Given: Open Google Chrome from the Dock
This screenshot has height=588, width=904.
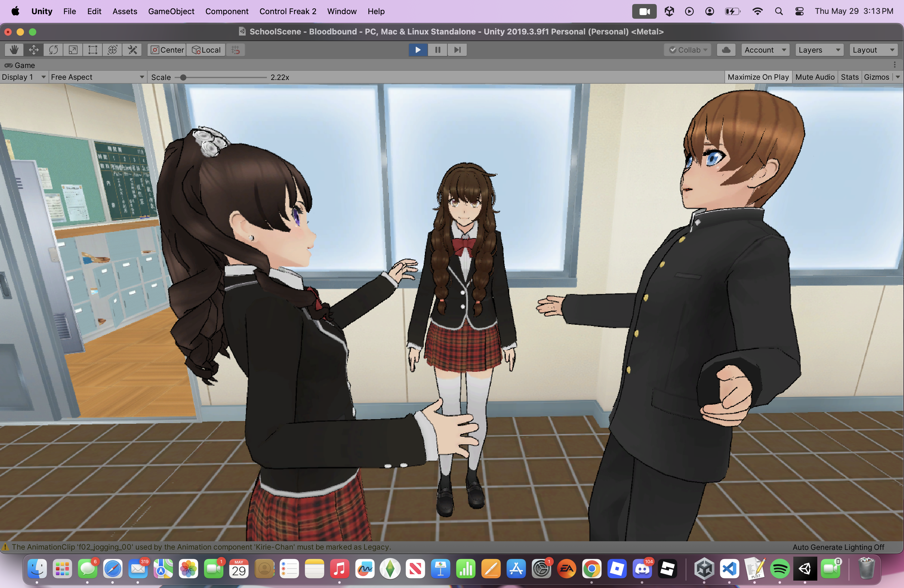Looking at the screenshot, I should (591, 569).
